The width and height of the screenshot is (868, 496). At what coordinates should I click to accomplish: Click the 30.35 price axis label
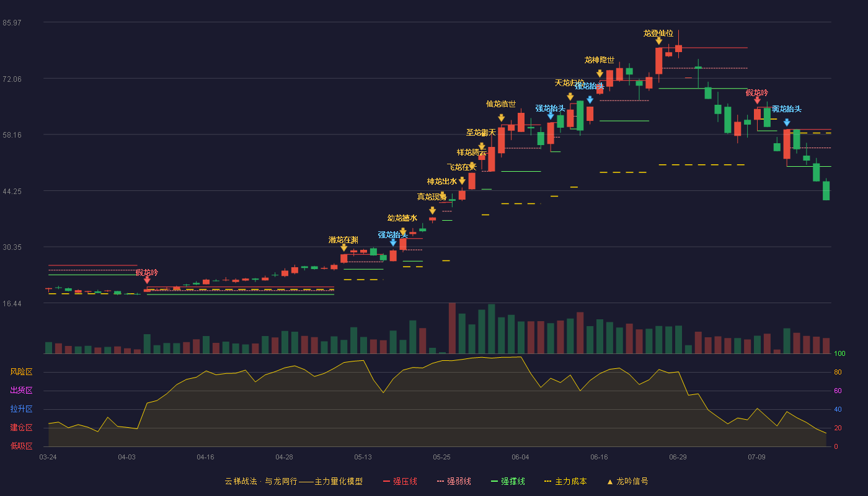(12, 247)
